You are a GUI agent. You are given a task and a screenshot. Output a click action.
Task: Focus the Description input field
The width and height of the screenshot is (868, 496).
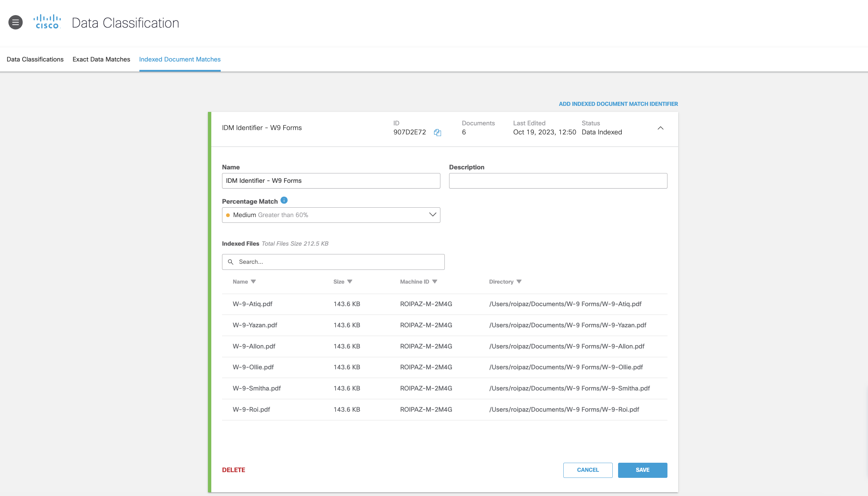point(558,181)
